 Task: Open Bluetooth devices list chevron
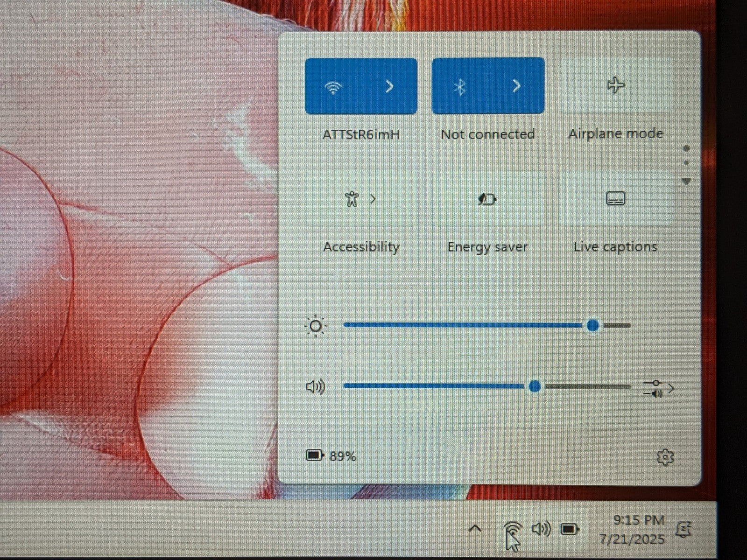pos(516,86)
